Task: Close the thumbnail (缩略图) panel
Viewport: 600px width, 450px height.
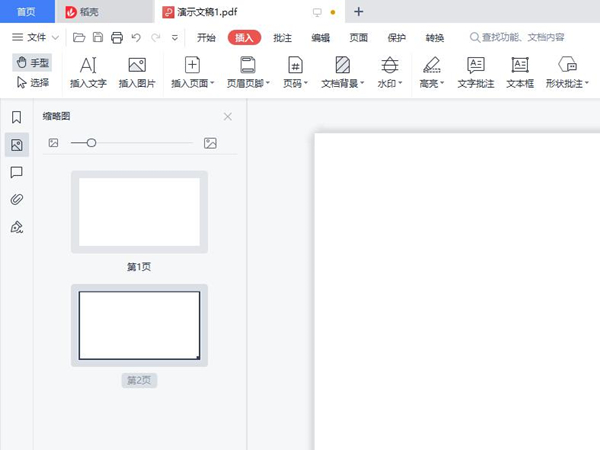Action: pyautogui.click(x=227, y=117)
